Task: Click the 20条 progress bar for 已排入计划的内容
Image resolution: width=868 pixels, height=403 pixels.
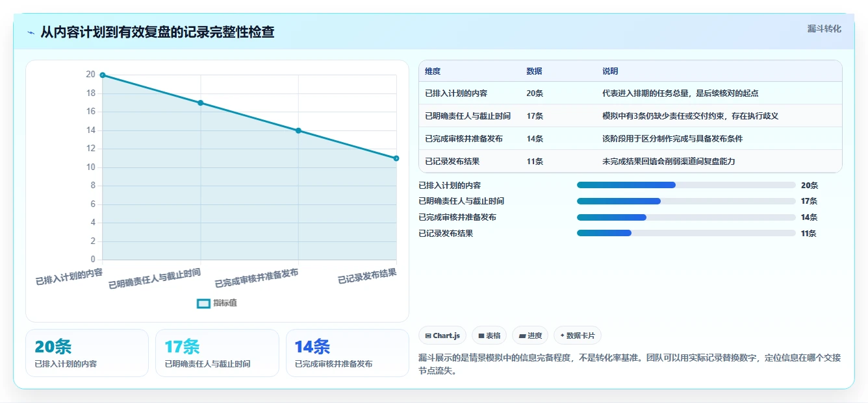Action: 686,185
